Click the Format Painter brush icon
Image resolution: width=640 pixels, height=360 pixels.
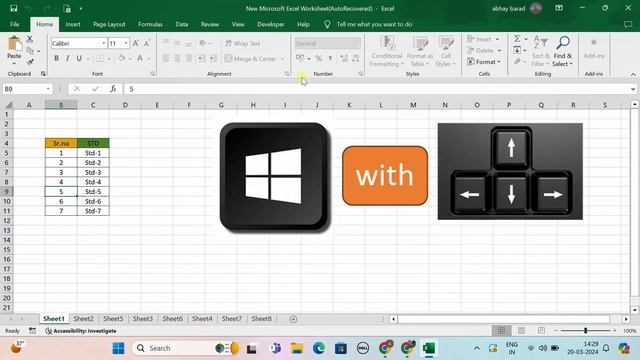coord(29,62)
